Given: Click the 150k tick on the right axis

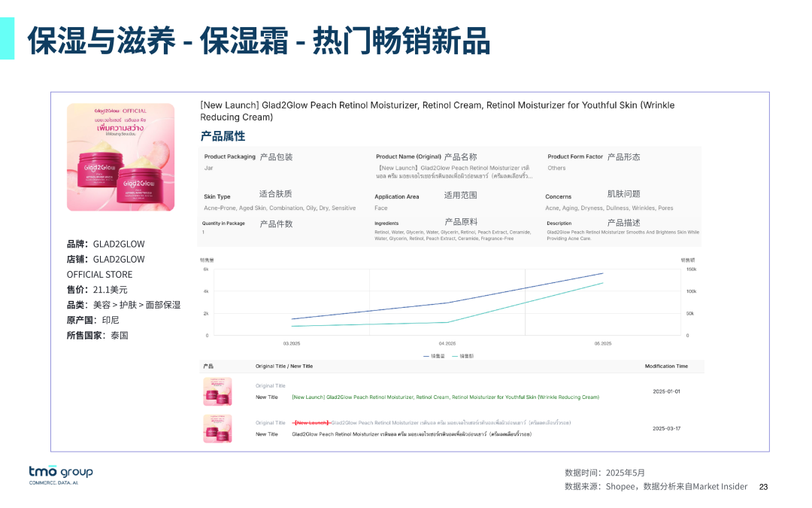Looking at the screenshot, I should click(692, 269).
